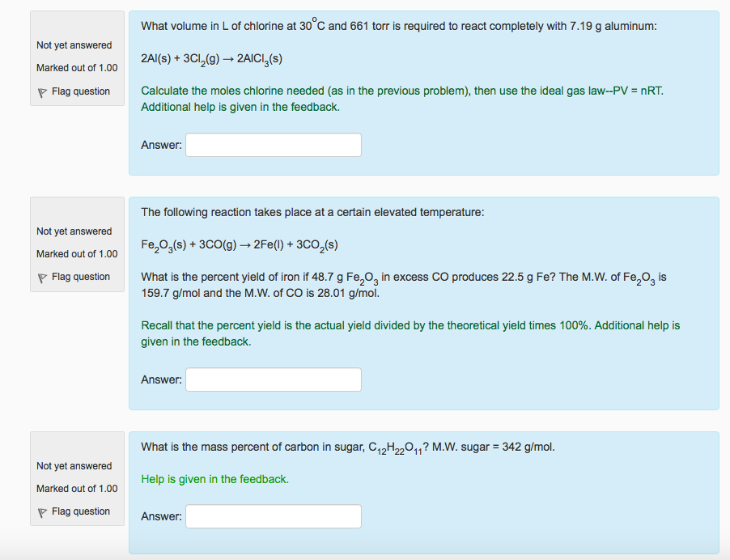The width and height of the screenshot is (730, 560).
Task: Click the Fe2O3(s) + 3CO(g) reaction equation
Action: (239, 245)
